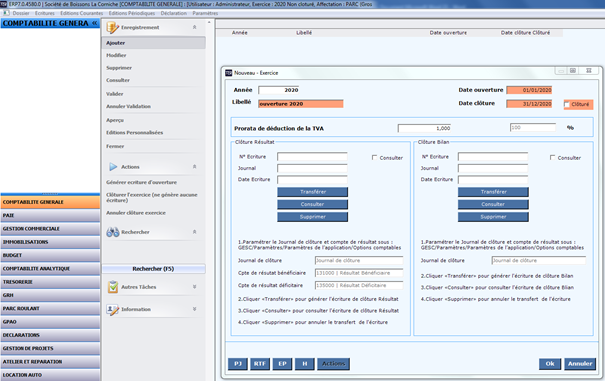Image resolution: width=605 pixels, height=381 pixels.
Task: Confirm with the Ok button
Action: (550, 364)
